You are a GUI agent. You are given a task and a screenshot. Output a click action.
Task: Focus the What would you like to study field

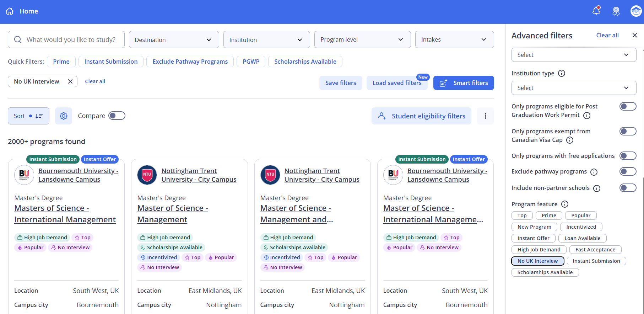(x=66, y=39)
